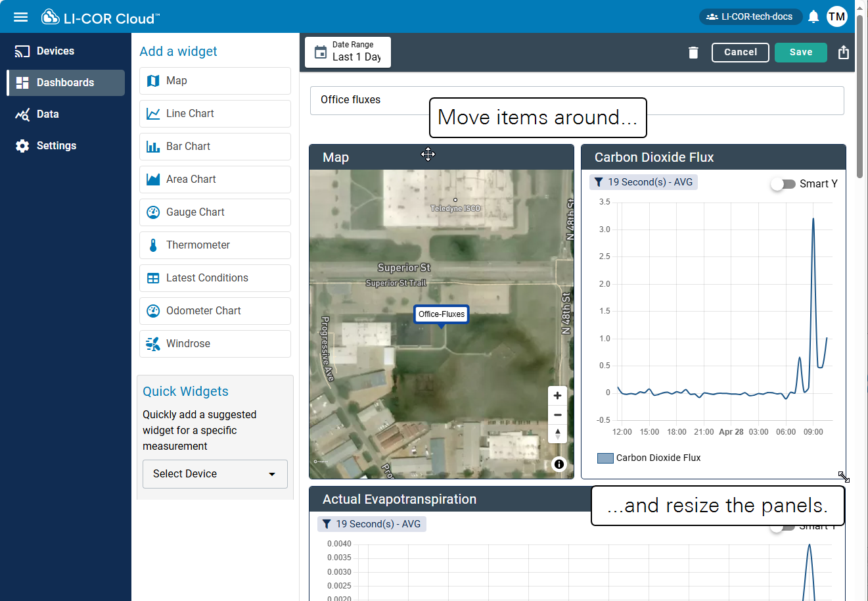Go to Data in the sidebar
The image size is (868, 601).
tap(66, 114)
